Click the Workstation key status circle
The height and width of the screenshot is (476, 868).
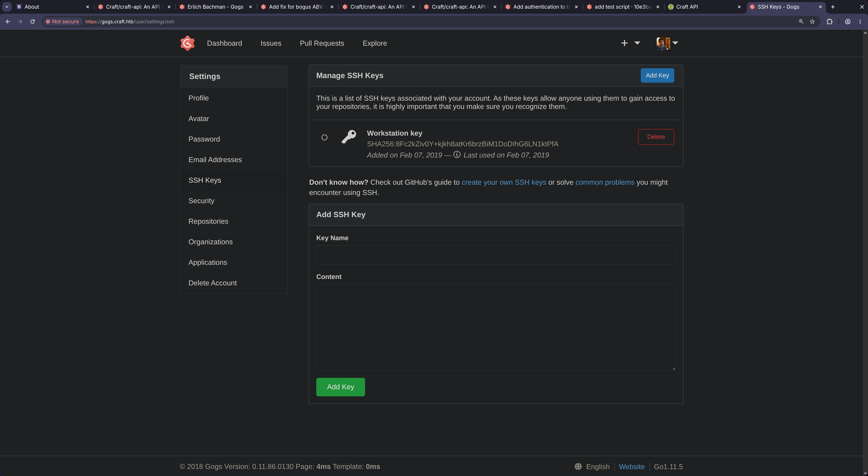pos(324,137)
